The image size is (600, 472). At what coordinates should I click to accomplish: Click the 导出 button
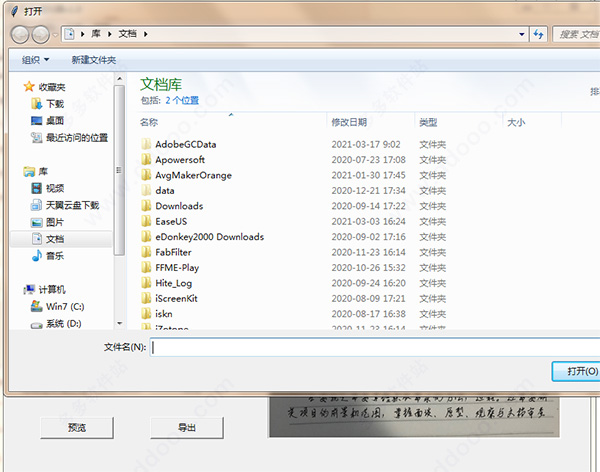(x=186, y=428)
